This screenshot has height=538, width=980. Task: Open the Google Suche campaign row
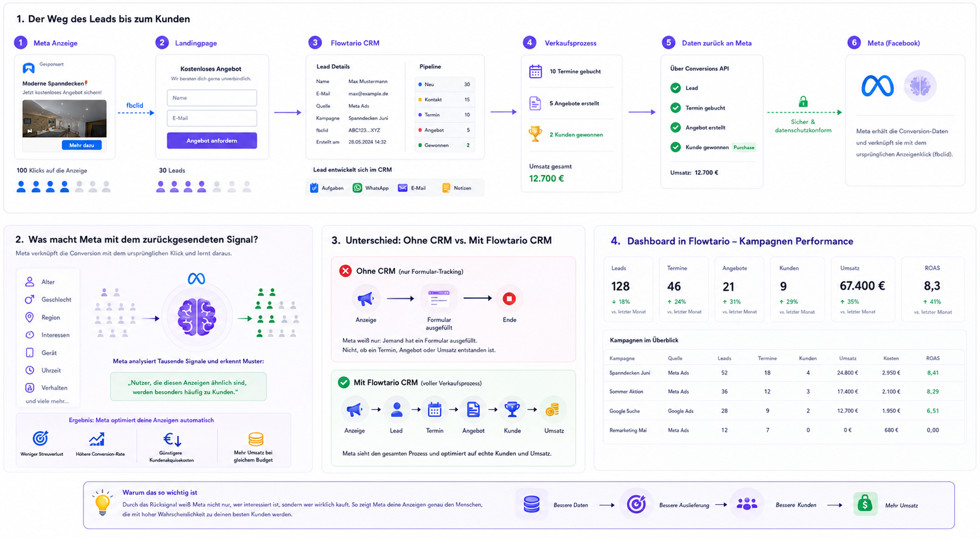[x=784, y=411]
